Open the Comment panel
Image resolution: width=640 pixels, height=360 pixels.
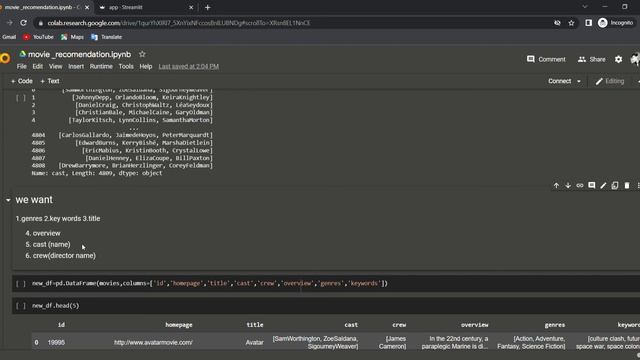click(546, 59)
